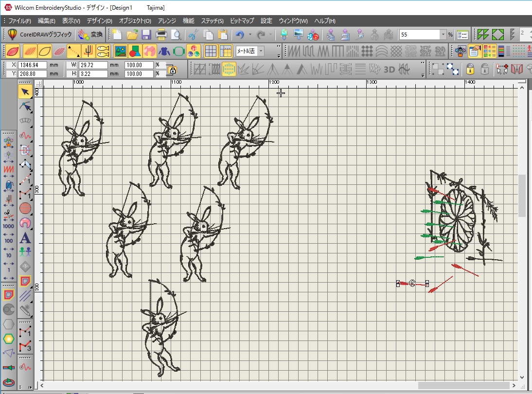Cut the selection with the scissors icon

pyautogui.click(x=193, y=34)
